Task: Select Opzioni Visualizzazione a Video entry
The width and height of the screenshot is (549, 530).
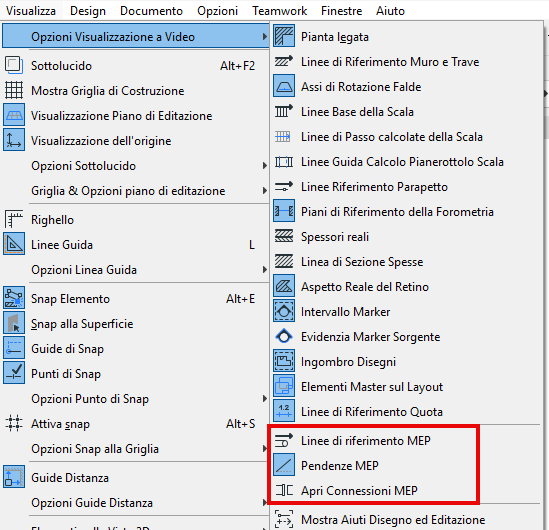Action: point(135,36)
